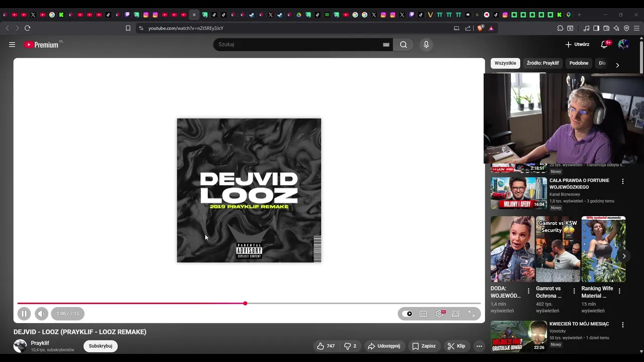Open browser extensions puzzle icon
The image size is (644, 362).
coord(560,28)
